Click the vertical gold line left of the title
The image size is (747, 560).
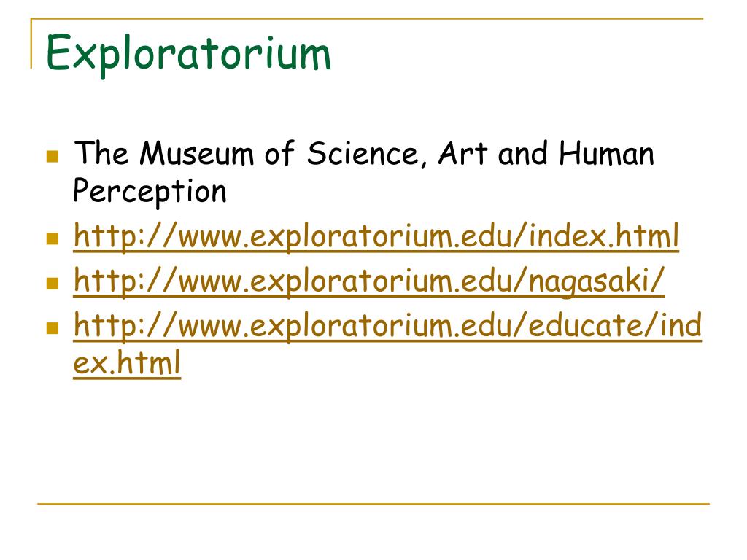point(31,43)
